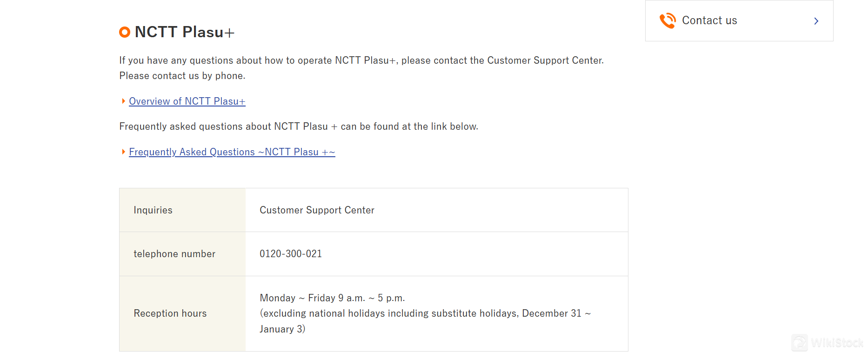Click the NCTT Plasu+ section heading
The image size is (868, 359).
(x=185, y=32)
